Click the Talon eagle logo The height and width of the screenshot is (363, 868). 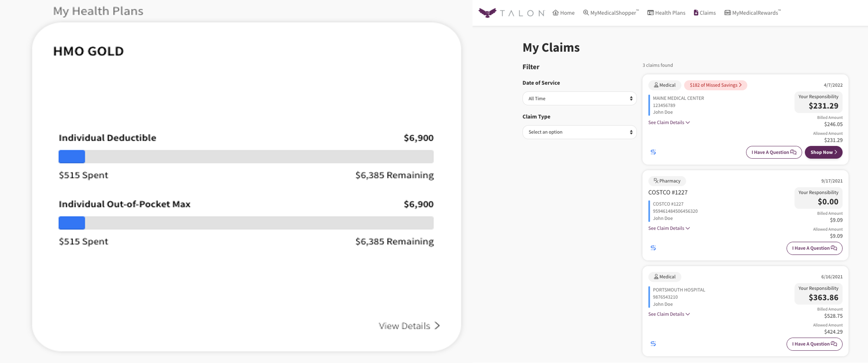pyautogui.click(x=488, y=13)
